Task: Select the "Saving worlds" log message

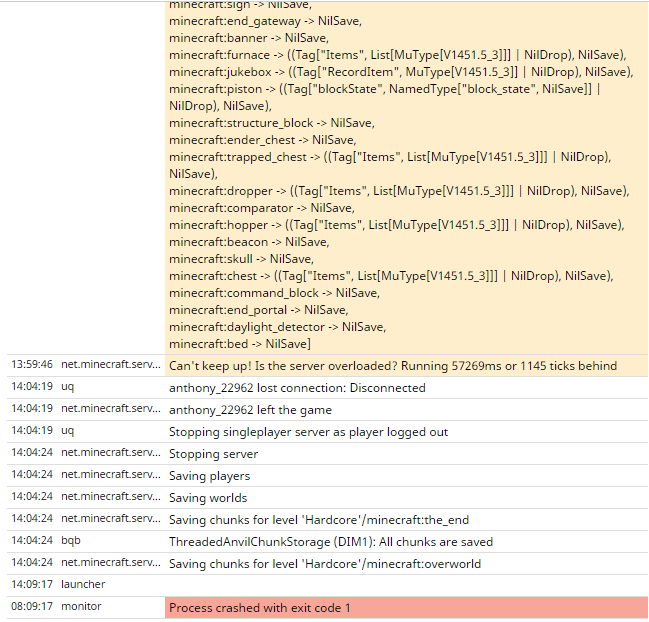Action: click(x=208, y=498)
